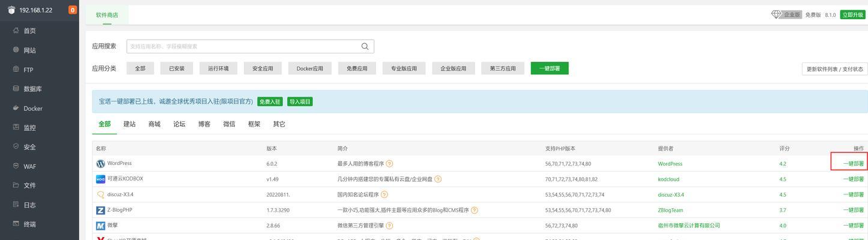Click the green 免费入驻 button
This screenshot has height=240, width=868.
pyautogui.click(x=270, y=101)
